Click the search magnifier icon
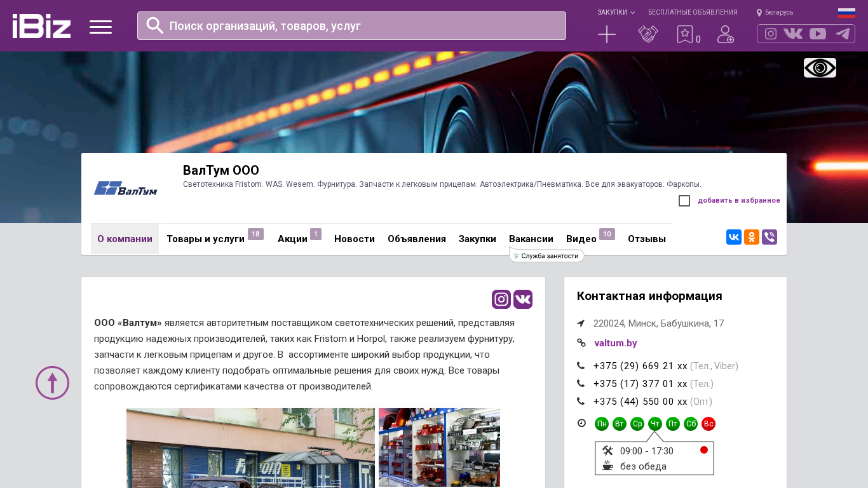Image resolution: width=868 pixels, height=488 pixels. coord(155,25)
